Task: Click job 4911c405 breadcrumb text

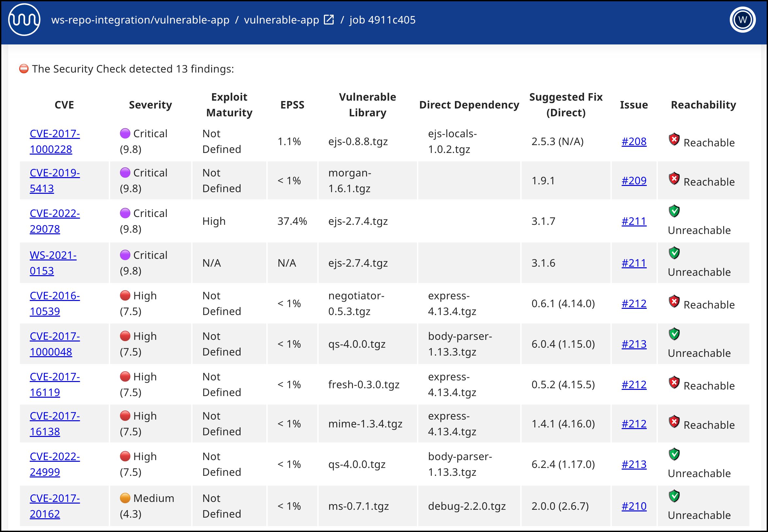Action: (382, 20)
